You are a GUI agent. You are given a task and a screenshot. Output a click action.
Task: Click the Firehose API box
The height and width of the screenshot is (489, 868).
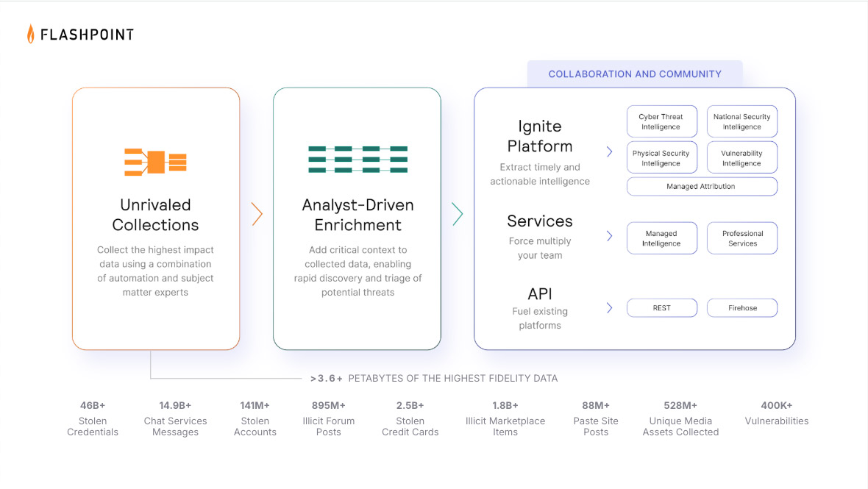(742, 308)
